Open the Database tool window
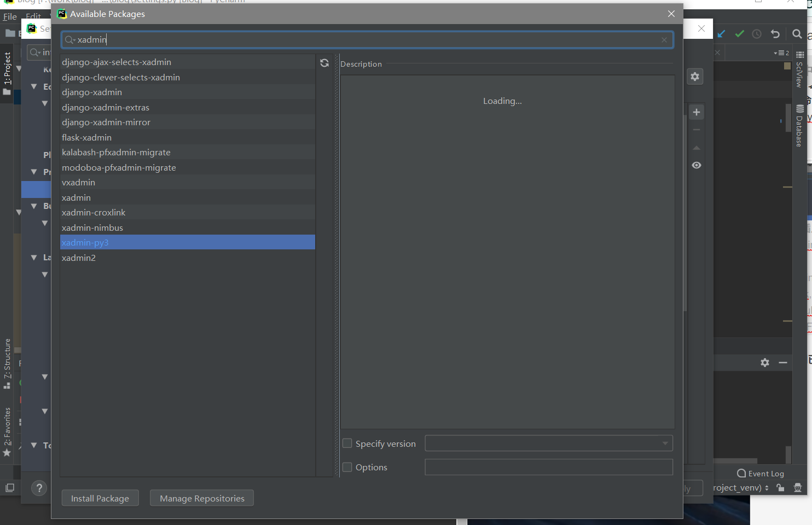Screen dimensions: 812x525 tap(799, 126)
